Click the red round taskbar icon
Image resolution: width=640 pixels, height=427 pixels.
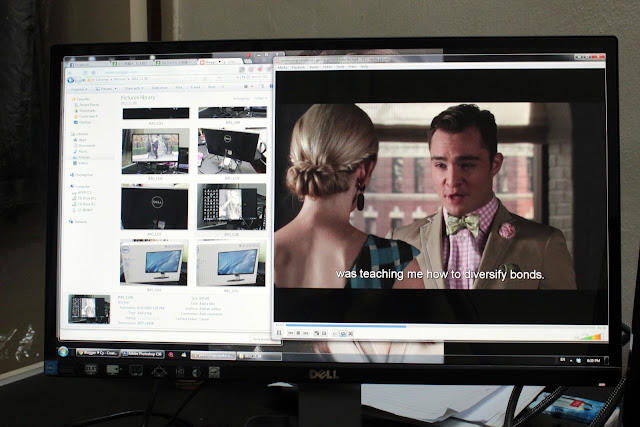pos(171,355)
